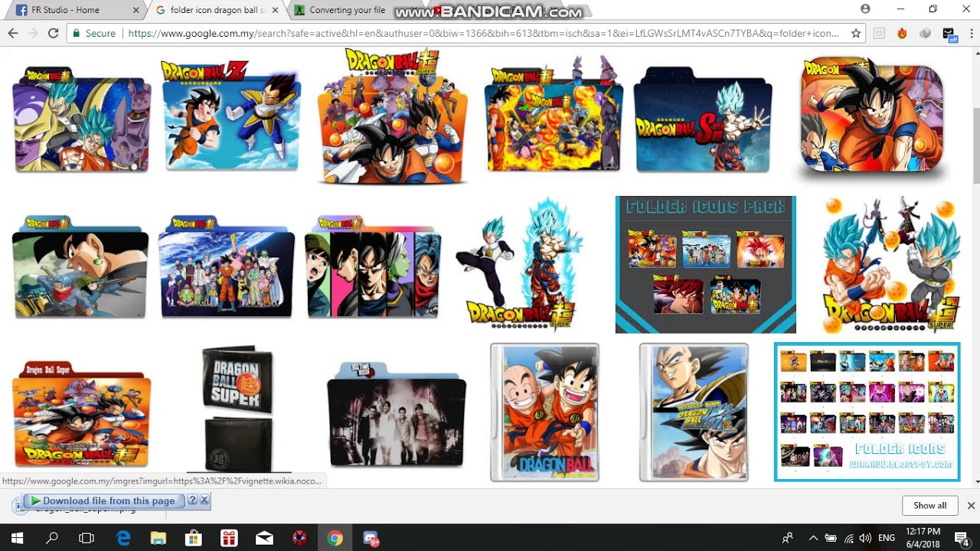Click the scrollbar up arrow

[x=975, y=53]
